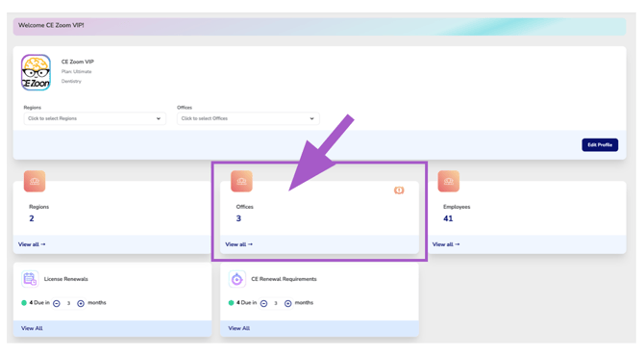The image size is (644, 355).
Task: Click the CE Renewal Requirements timer icon
Action: tap(237, 279)
